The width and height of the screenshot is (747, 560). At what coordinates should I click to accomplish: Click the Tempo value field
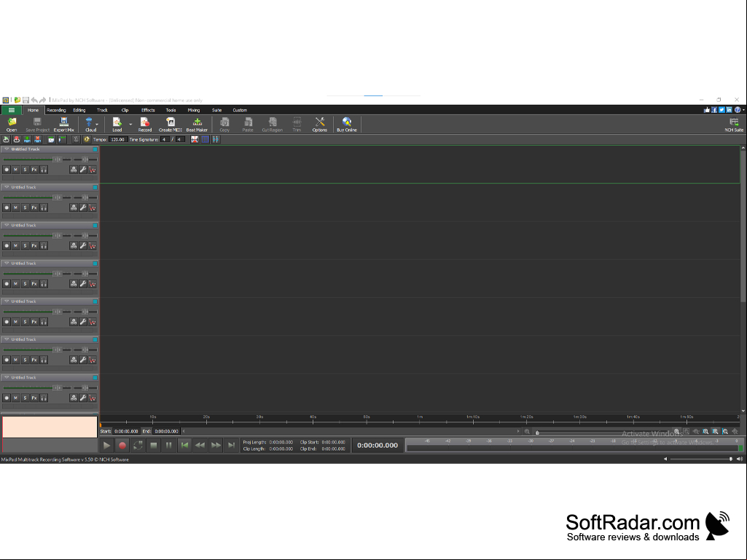[x=117, y=140]
